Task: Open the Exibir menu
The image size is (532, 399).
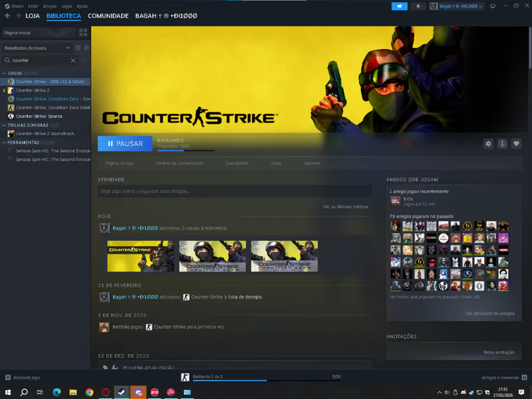Action: [x=33, y=6]
